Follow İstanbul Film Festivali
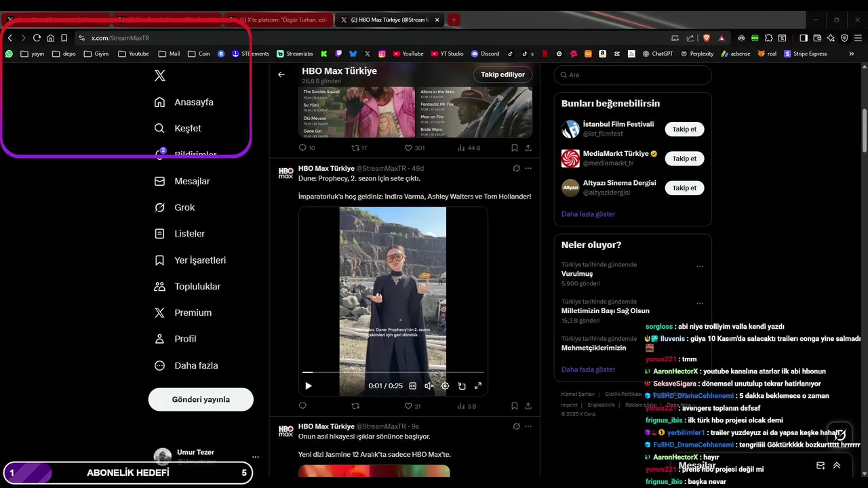This screenshot has height=488, width=868. coord(684,129)
